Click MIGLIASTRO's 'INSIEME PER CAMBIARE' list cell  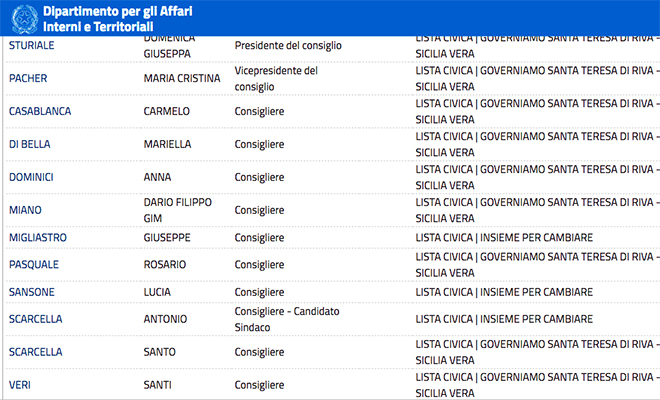504,237
